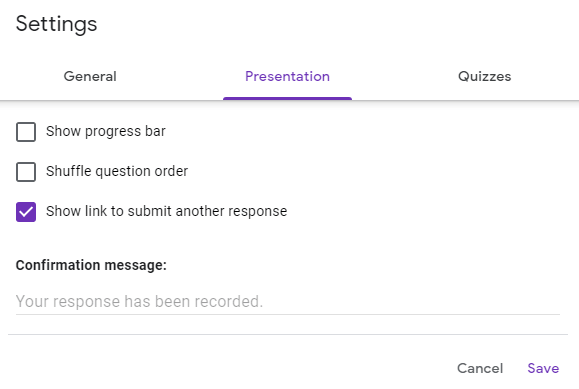This screenshot has height=389, width=579.
Task: Click the empty square beside Show progress bar
Action: click(x=26, y=132)
